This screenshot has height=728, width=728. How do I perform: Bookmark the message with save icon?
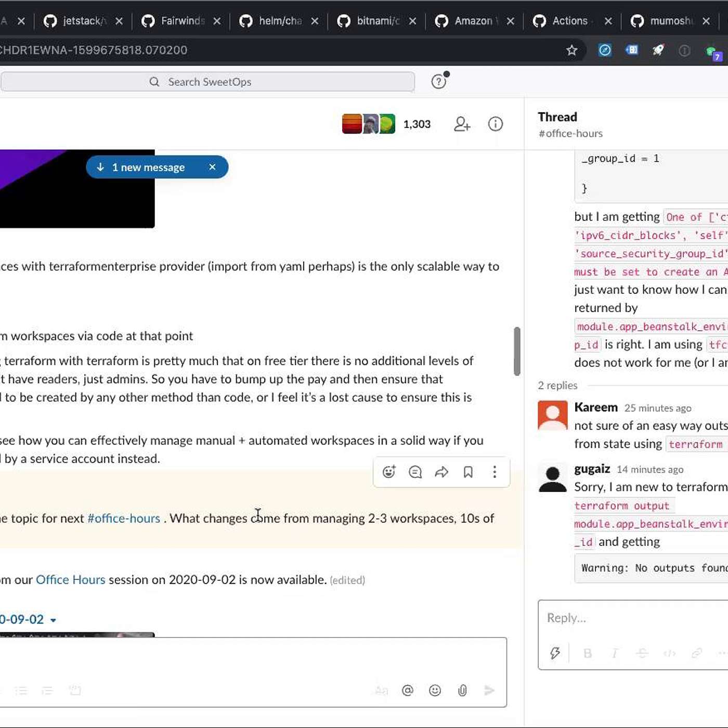[468, 472]
